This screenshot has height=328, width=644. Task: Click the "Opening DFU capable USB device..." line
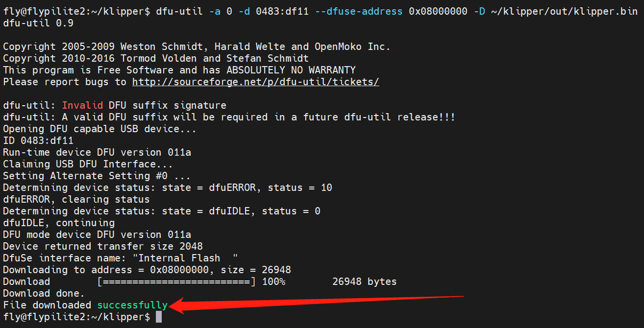point(99,129)
